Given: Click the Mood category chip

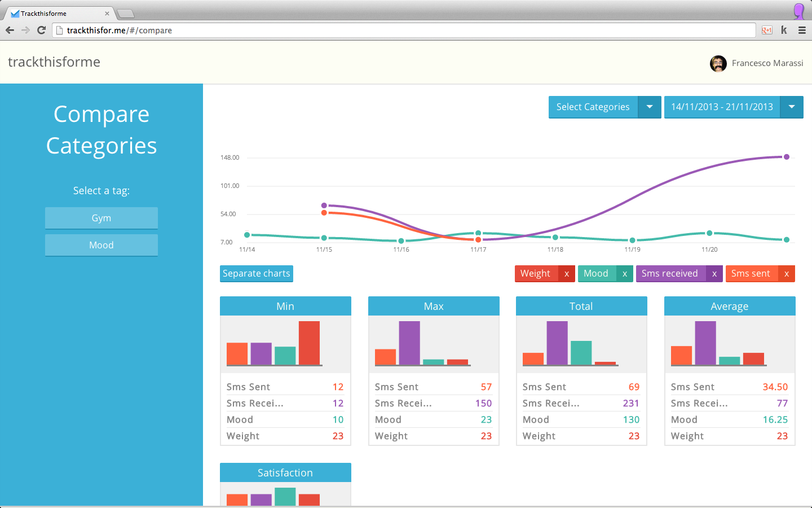Looking at the screenshot, I should coord(597,273).
